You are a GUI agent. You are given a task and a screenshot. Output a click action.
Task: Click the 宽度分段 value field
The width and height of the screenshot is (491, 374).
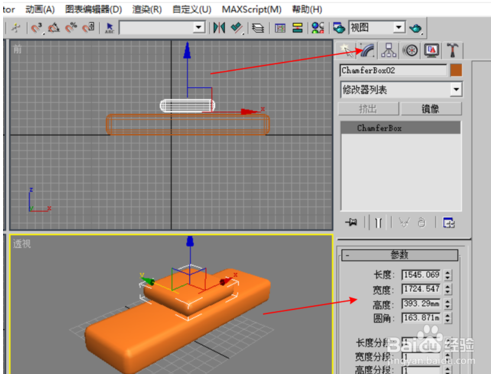pos(421,357)
